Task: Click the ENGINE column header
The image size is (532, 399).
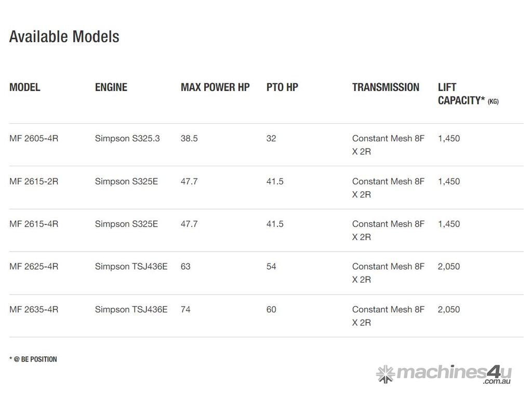Action: [111, 87]
